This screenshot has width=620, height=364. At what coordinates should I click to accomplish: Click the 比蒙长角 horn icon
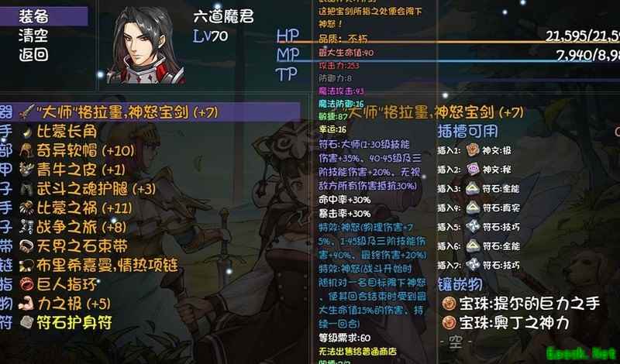pyautogui.click(x=27, y=132)
